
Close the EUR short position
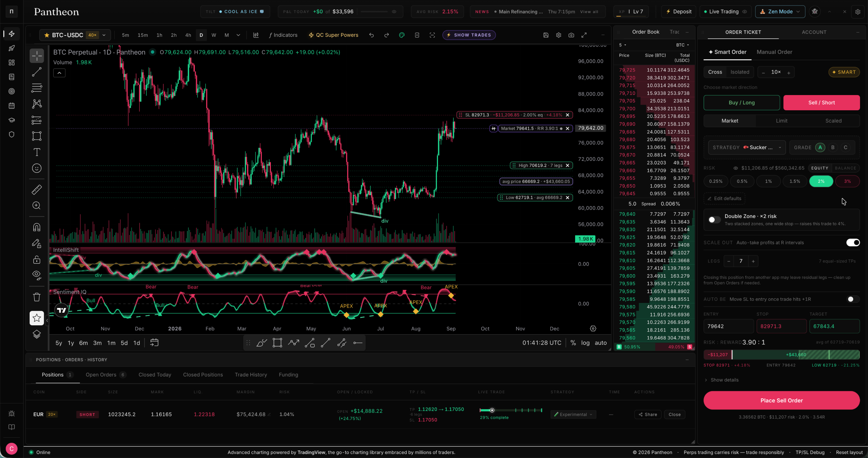pyautogui.click(x=675, y=415)
